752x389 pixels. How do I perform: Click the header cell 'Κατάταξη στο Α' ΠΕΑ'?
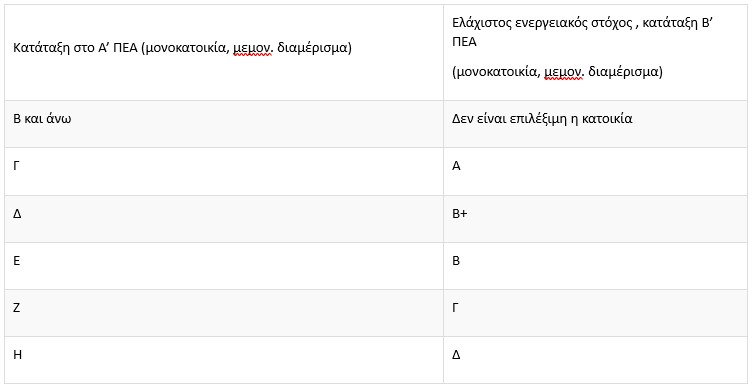coord(224,53)
